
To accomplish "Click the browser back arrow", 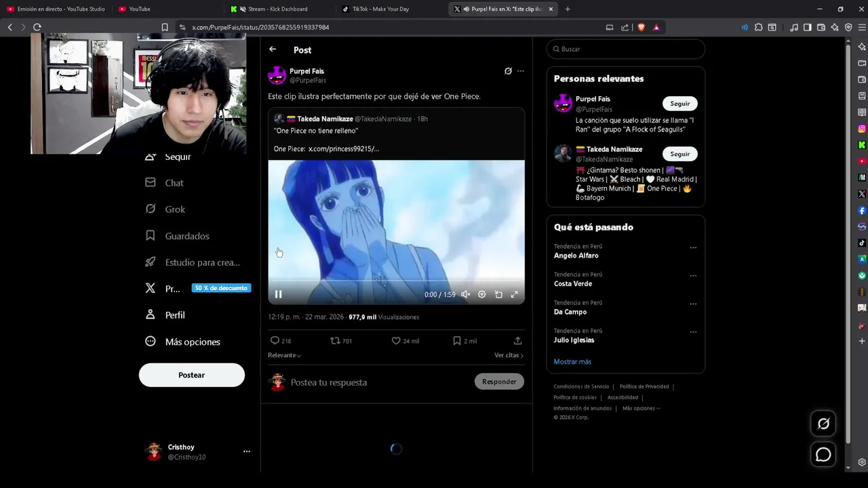I will coord(10,27).
